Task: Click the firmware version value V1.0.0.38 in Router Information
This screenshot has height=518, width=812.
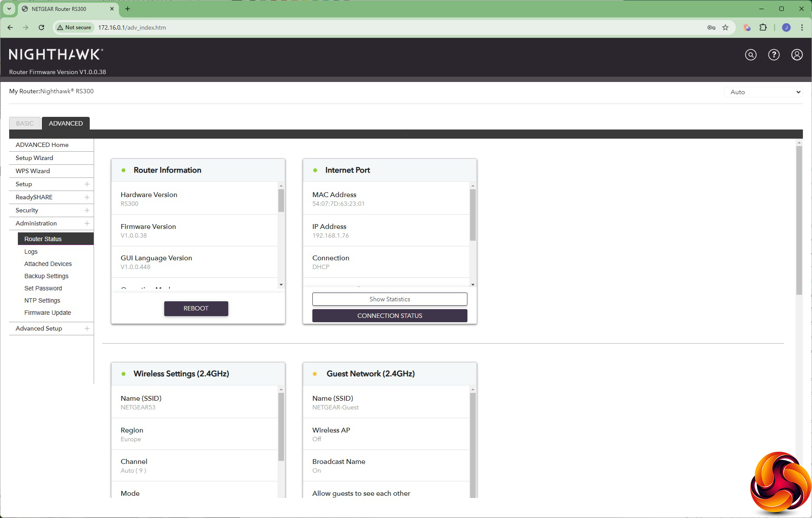Action: (134, 235)
